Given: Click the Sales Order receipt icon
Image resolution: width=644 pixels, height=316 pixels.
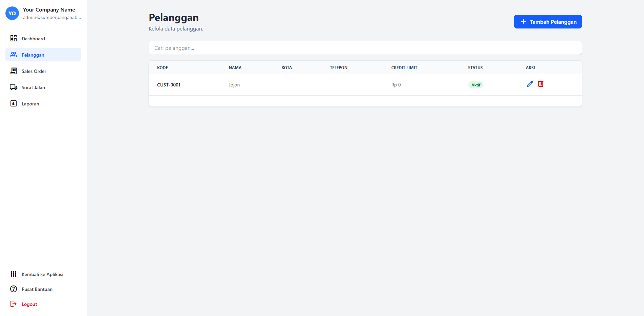Looking at the screenshot, I should pos(14,71).
